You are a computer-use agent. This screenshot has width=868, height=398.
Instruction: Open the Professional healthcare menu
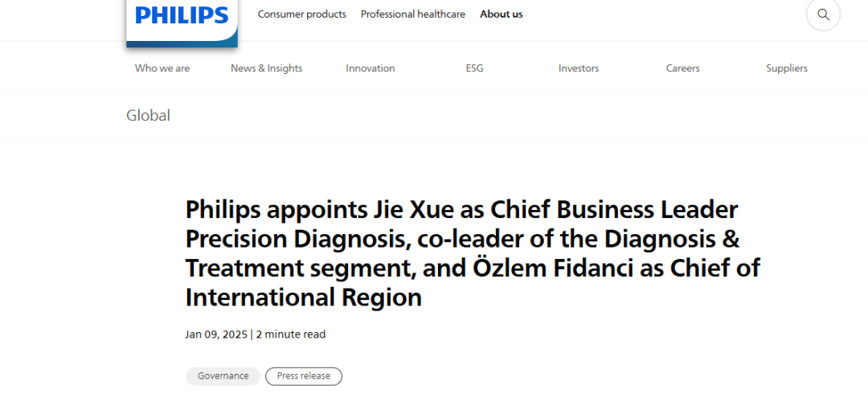(x=412, y=14)
